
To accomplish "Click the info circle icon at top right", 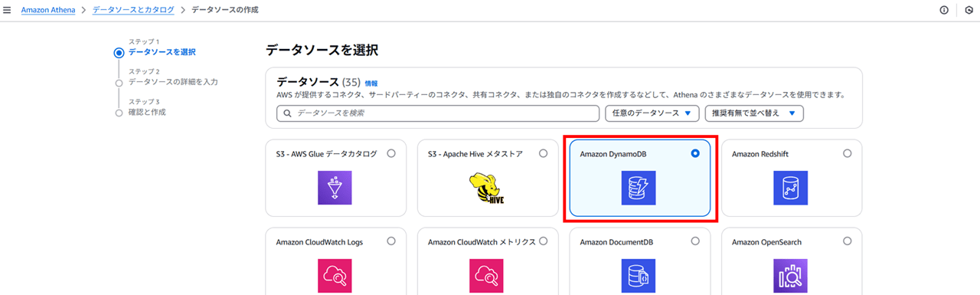I will click(x=944, y=10).
